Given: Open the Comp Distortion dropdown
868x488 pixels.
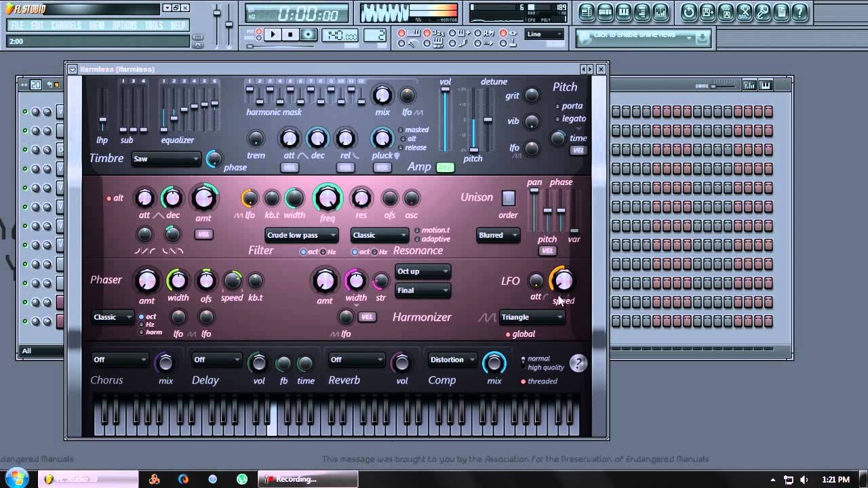Looking at the screenshot, I should coord(453,359).
